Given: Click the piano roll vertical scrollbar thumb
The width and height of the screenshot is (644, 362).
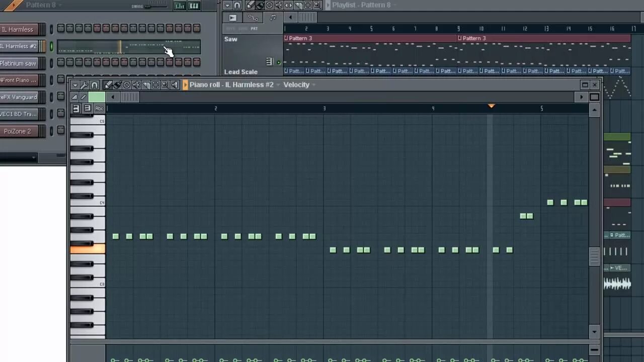Looking at the screenshot, I should 594,256.
